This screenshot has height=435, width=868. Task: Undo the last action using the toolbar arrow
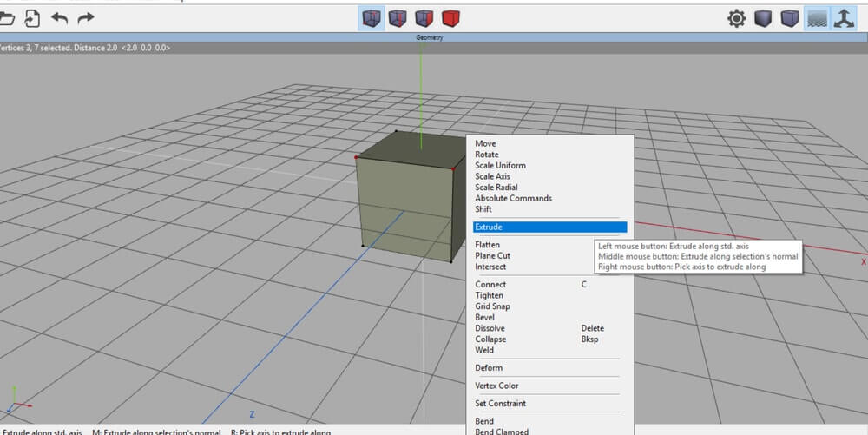tap(59, 17)
